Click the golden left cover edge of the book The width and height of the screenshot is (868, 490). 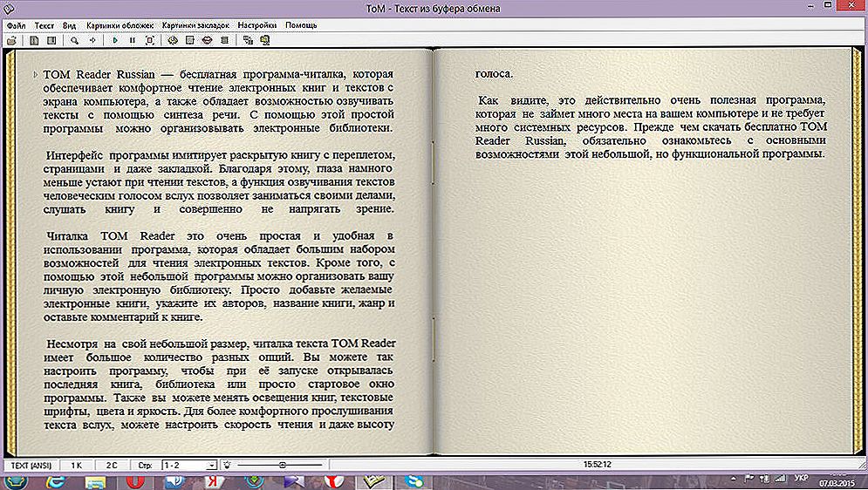[10, 252]
